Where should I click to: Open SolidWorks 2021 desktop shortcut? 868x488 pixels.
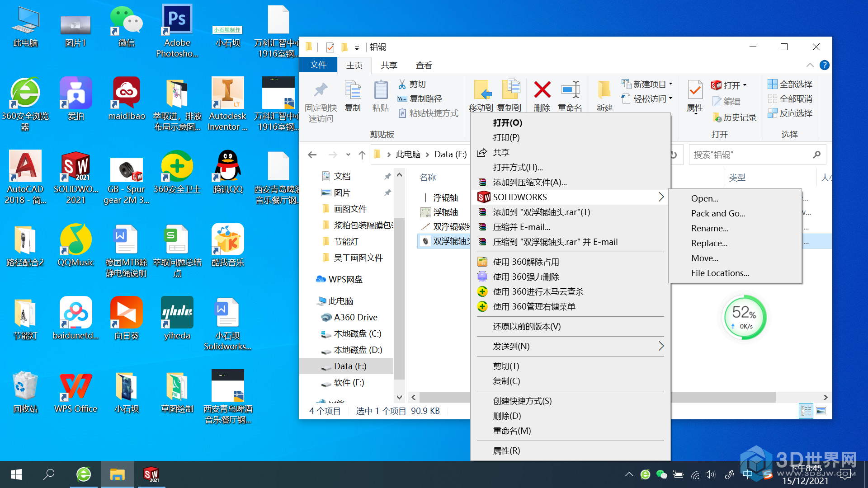pos(76,178)
